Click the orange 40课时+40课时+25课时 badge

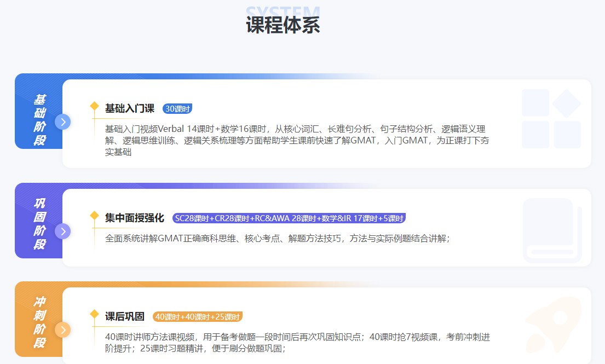click(198, 317)
